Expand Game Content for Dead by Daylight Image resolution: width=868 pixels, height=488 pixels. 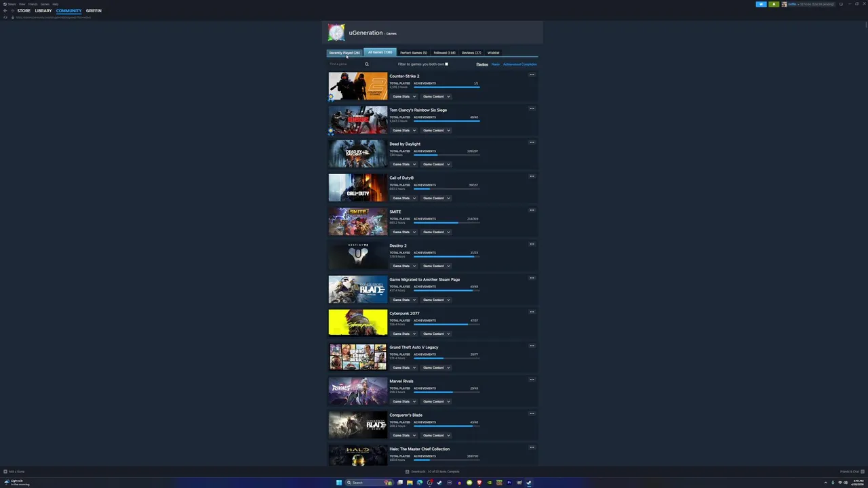436,164
